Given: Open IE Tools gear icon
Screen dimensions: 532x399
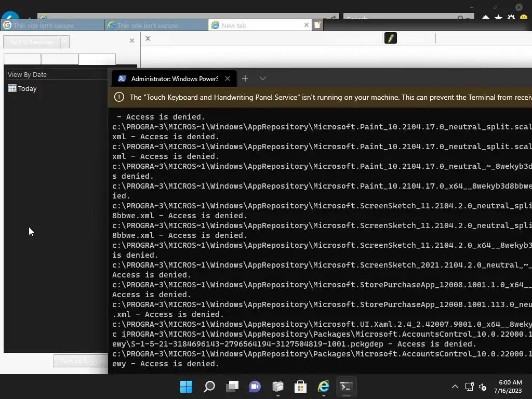Looking at the screenshot, I should (511, 17).
